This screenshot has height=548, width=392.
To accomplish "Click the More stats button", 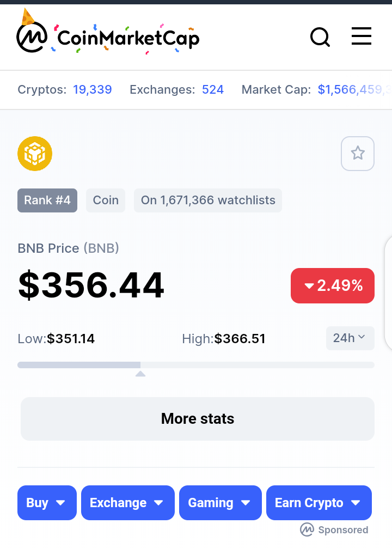I will pos(198,419).
